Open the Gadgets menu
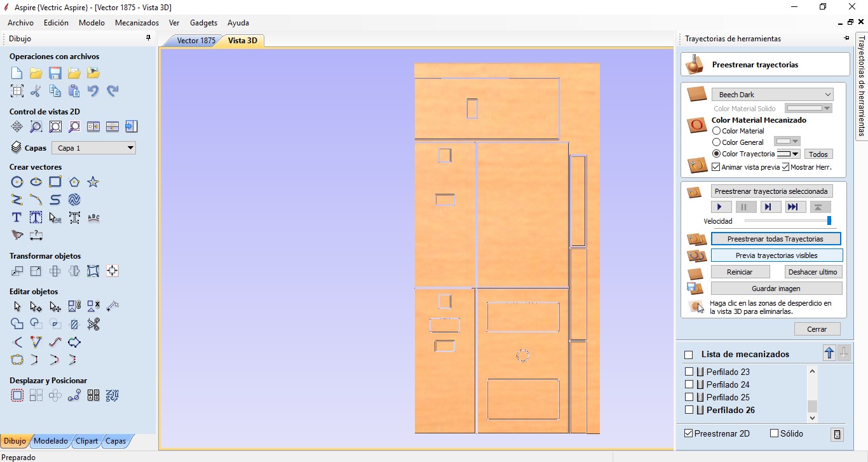The height and width of the screenshot is (462, 868). tap(203, 22)
